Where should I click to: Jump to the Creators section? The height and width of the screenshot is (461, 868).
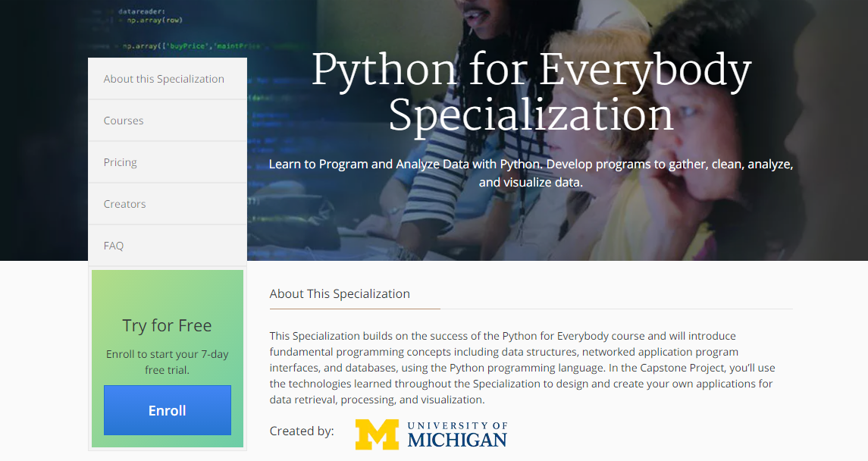(x=168, y=204)
